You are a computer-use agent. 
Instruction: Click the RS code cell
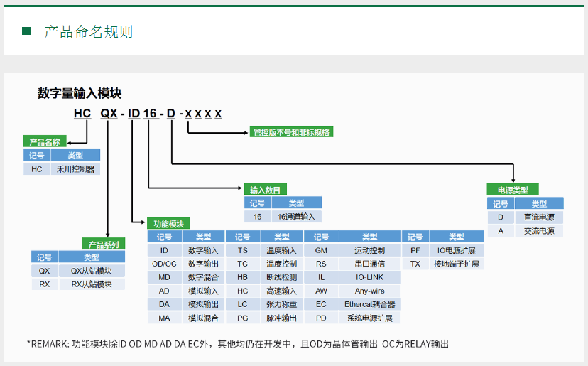tap(321, 264)
